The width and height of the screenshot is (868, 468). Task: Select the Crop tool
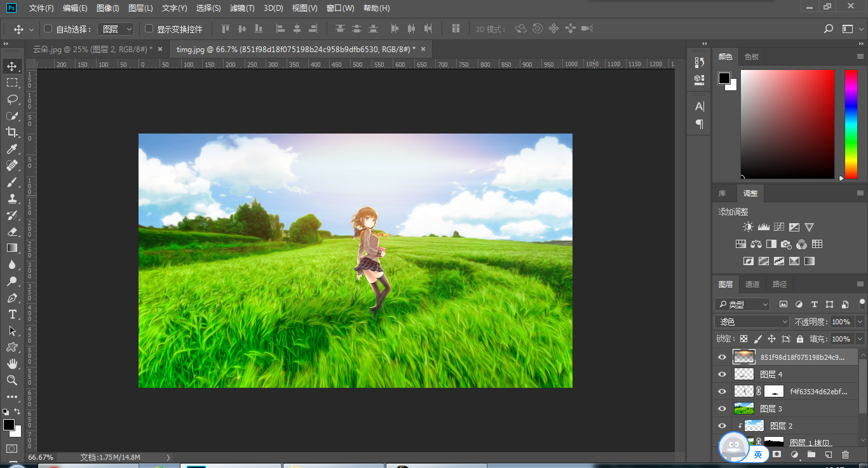12,132
